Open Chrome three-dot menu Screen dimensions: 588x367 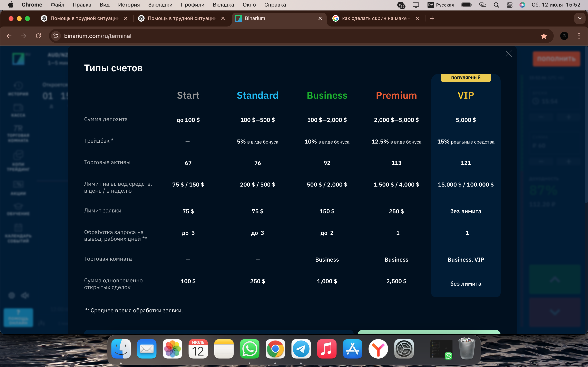point(579,36)
